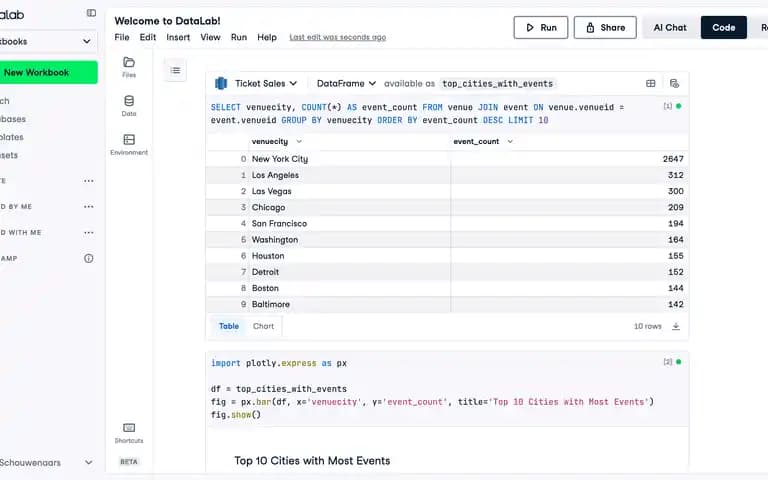The image size is (768, 480).
Task: Select the Boston row
Action: (x=447, y=288)
